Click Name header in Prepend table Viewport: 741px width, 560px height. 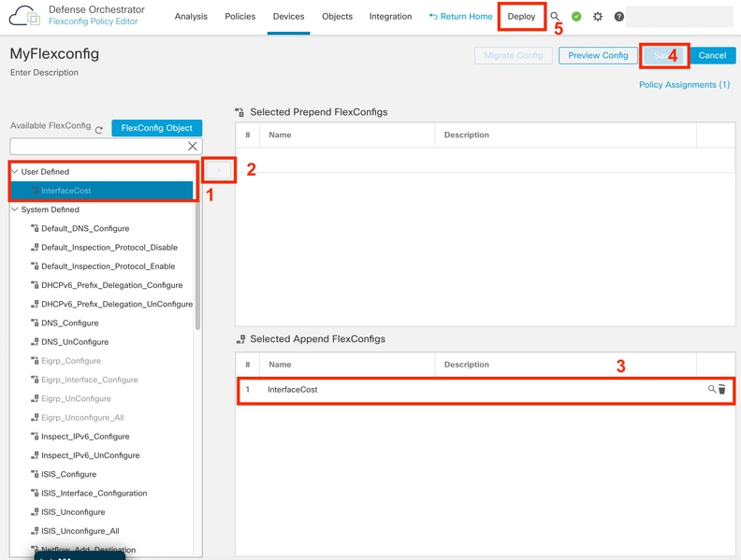pyautogui.click(x=280, y=135)
